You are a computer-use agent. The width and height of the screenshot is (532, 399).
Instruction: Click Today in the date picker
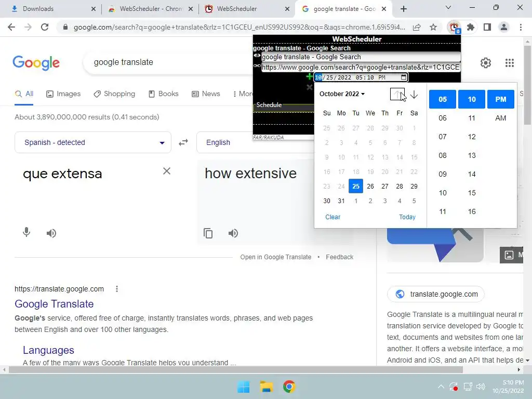pyautogui.click(x=407, y=217)
